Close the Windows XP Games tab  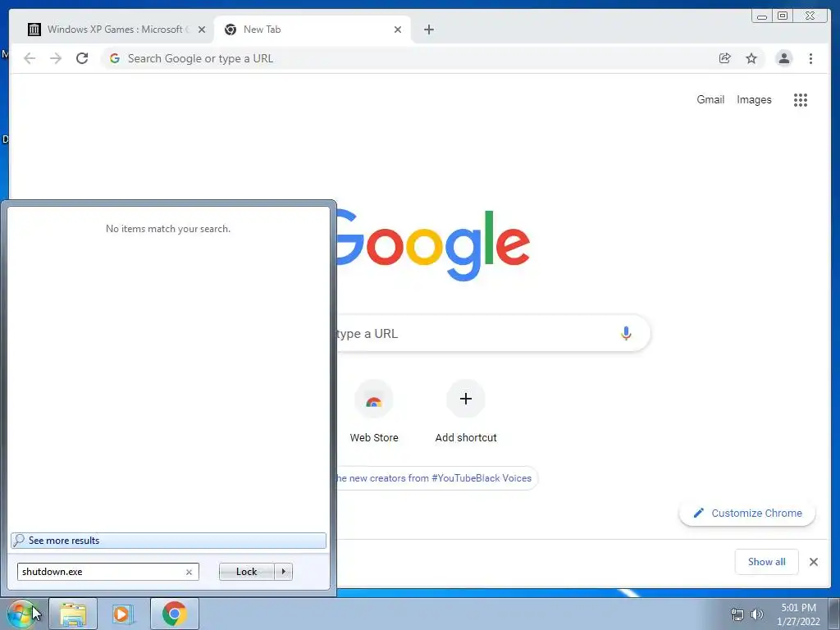(202, 30)
